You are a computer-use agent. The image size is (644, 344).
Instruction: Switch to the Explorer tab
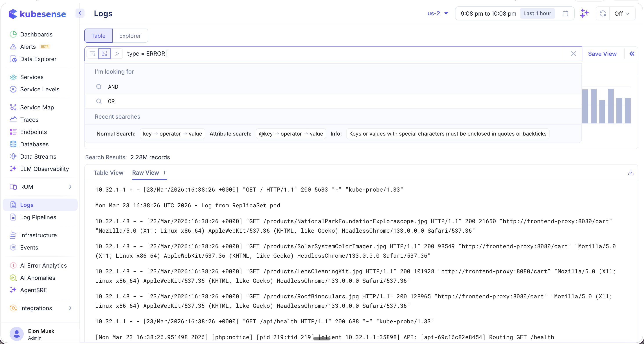[130, 36]
